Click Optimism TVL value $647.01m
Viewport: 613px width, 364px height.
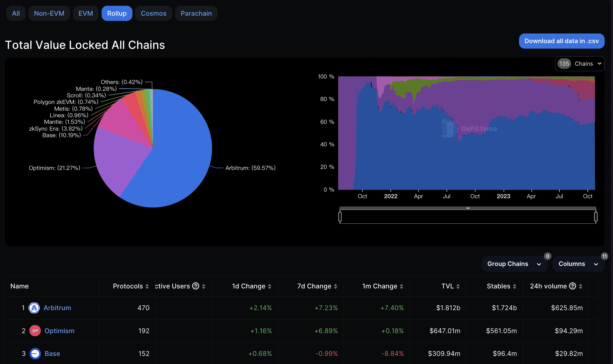tap(445, 331)
